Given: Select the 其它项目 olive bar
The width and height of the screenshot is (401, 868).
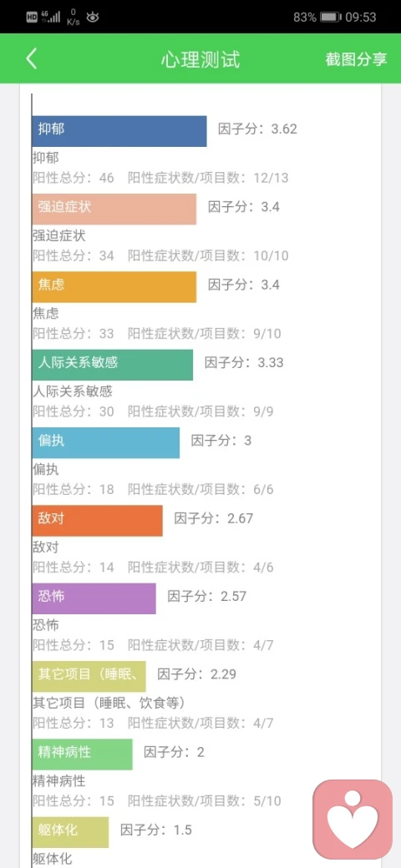Looking at the screenshot, I should pyautogui.click(x=89, y=676).
